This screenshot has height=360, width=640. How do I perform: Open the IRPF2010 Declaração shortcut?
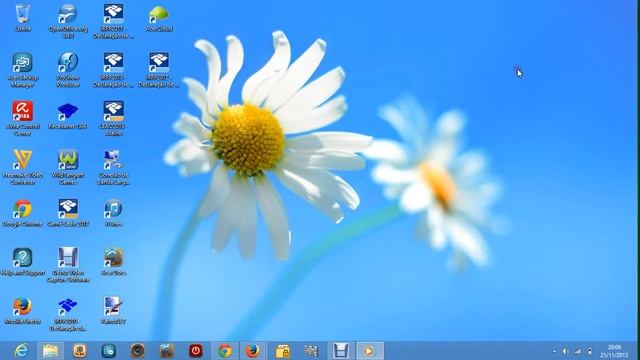[68, 314]
